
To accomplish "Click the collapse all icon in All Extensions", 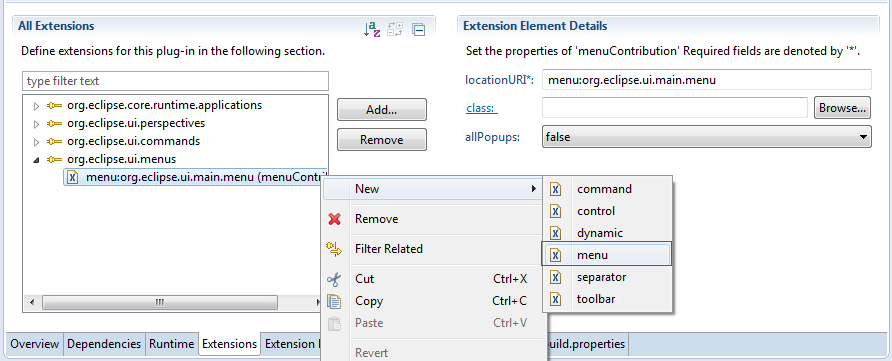I will coord(419,30).
